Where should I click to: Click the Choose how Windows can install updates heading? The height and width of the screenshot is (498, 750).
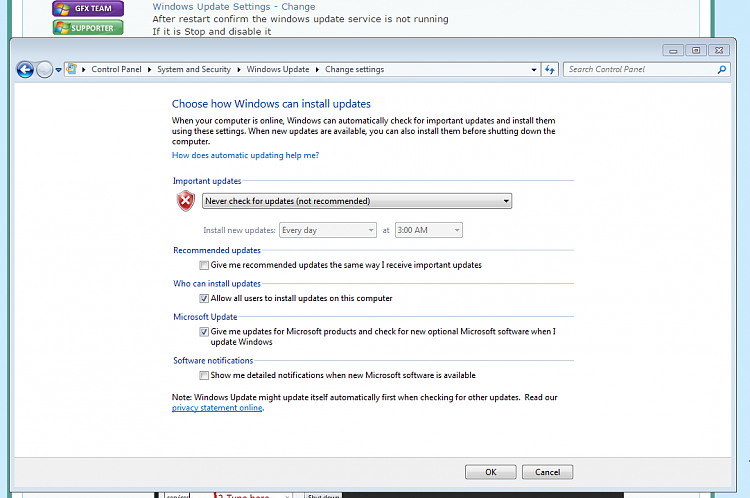(271, 104)
